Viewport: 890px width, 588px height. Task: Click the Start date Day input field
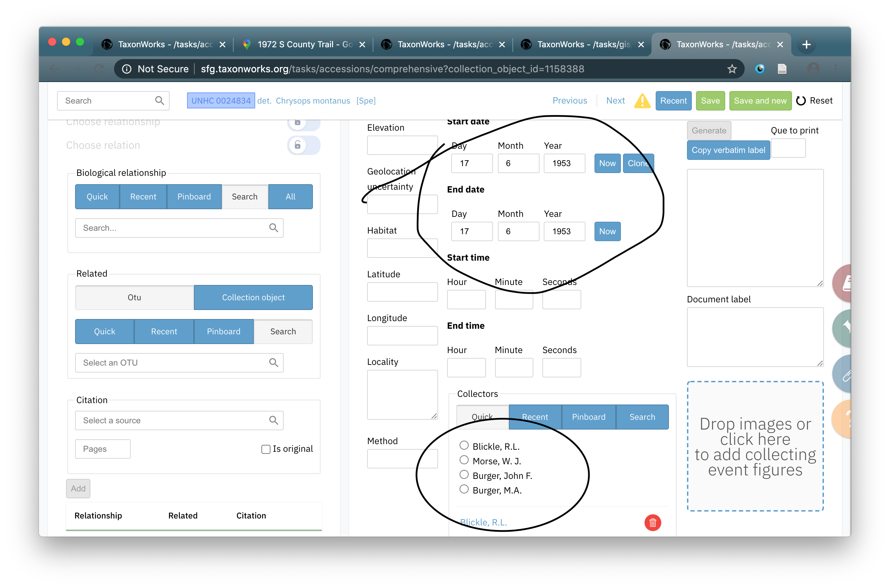pos(471,163)
